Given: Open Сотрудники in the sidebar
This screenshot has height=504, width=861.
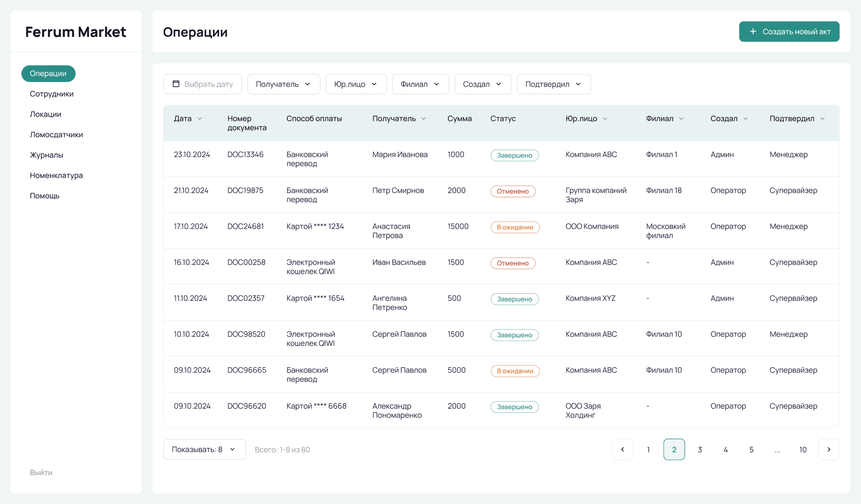Looking at the screenshot, I should [x=52, y=94].
